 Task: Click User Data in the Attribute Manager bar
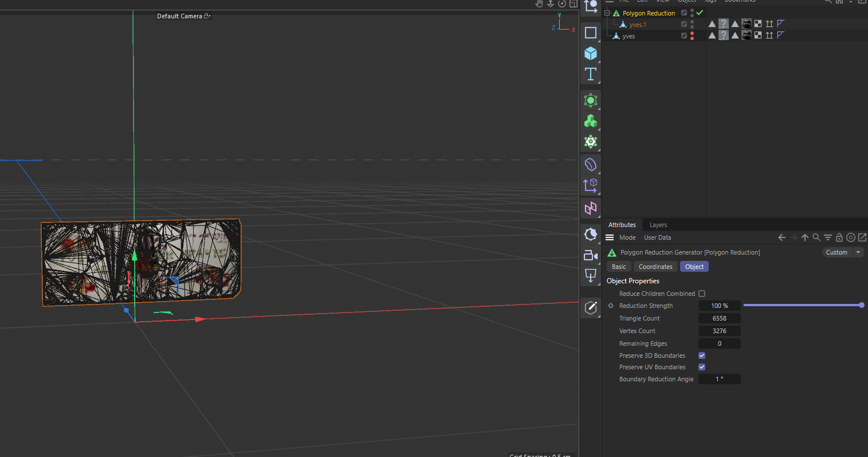657,237
